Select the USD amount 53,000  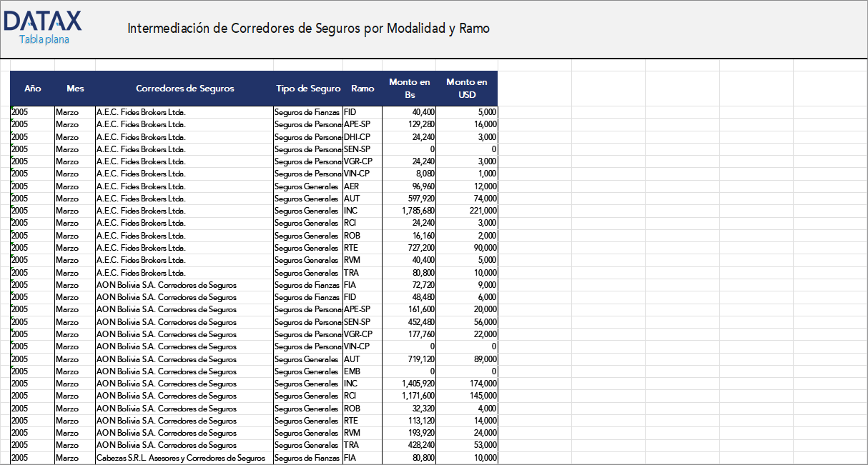click(467, 445)
